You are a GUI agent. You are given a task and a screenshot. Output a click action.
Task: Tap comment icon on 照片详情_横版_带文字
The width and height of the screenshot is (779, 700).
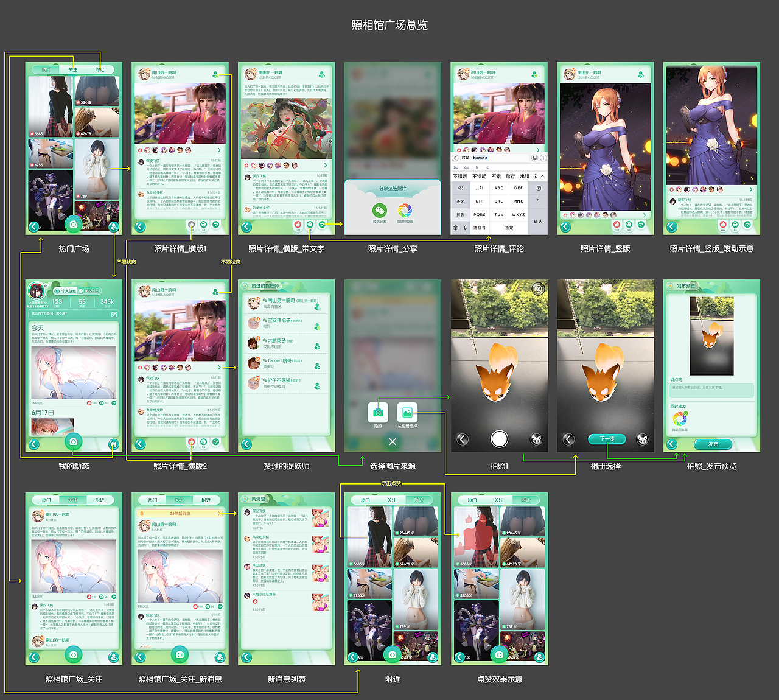(x=310, y=225)
